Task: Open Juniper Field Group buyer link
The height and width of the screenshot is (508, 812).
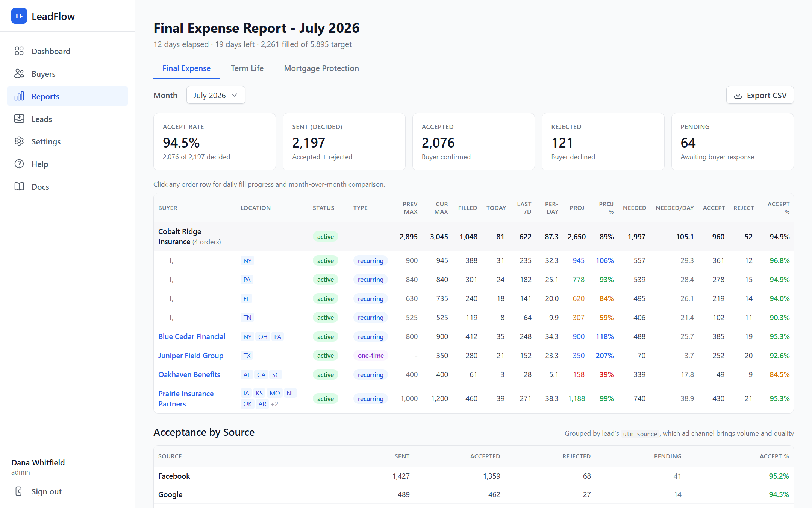Action: [191, 356]
